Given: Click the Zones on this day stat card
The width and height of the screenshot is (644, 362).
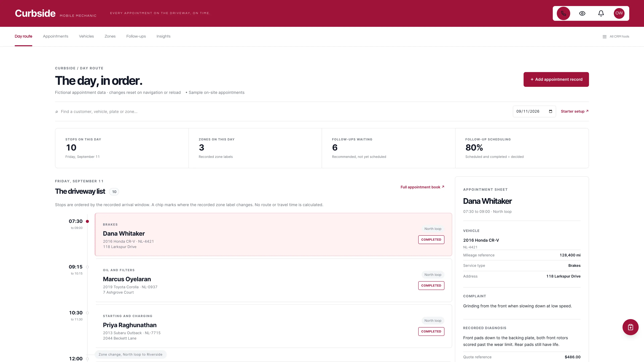Looking at the screenshot, I should [255, 148].
